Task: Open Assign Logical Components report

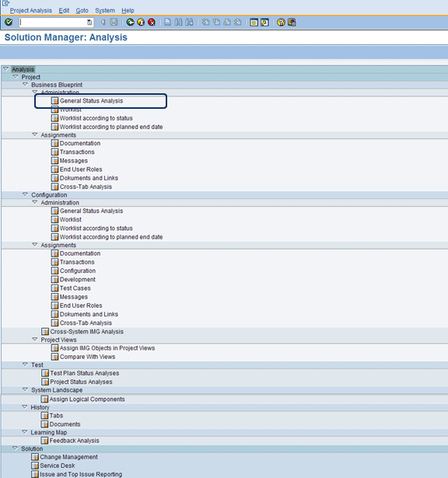Action: click(x=87, y=399)
